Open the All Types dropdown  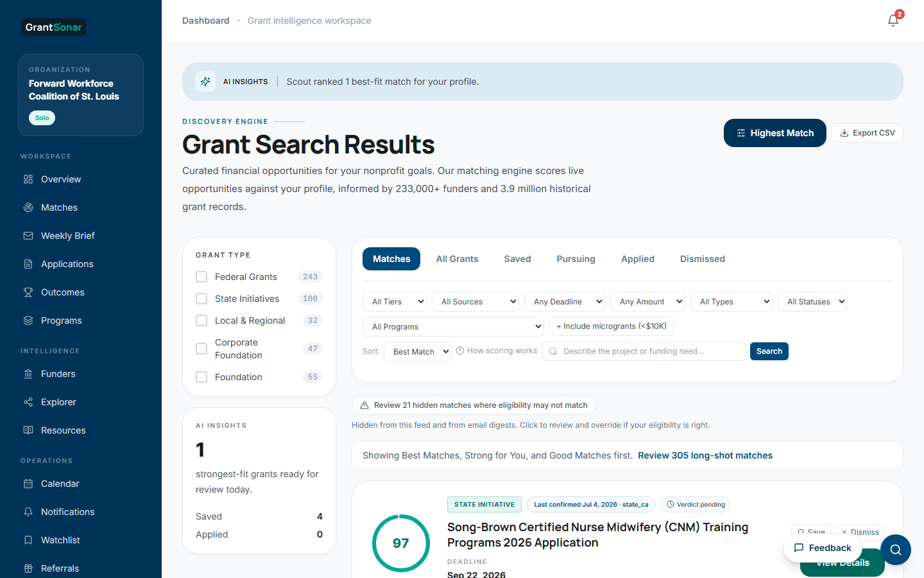pyautogui.click(x=732, y=302)
